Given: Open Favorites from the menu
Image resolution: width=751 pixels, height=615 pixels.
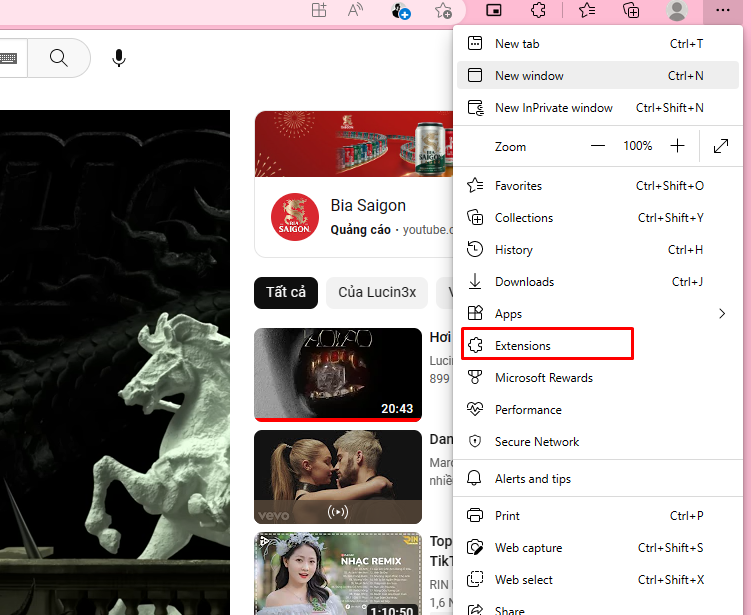Looking at the screenshot, I should [598, 185].
